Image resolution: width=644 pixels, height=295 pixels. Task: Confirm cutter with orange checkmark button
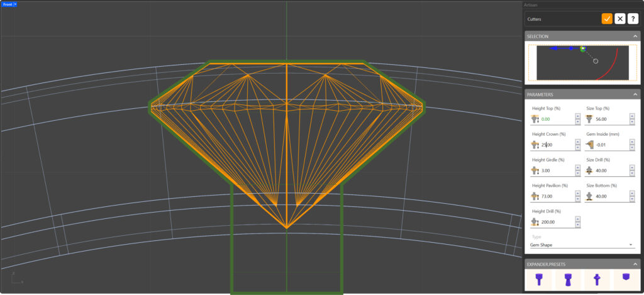pyautogui.click(x=607, y=19)
